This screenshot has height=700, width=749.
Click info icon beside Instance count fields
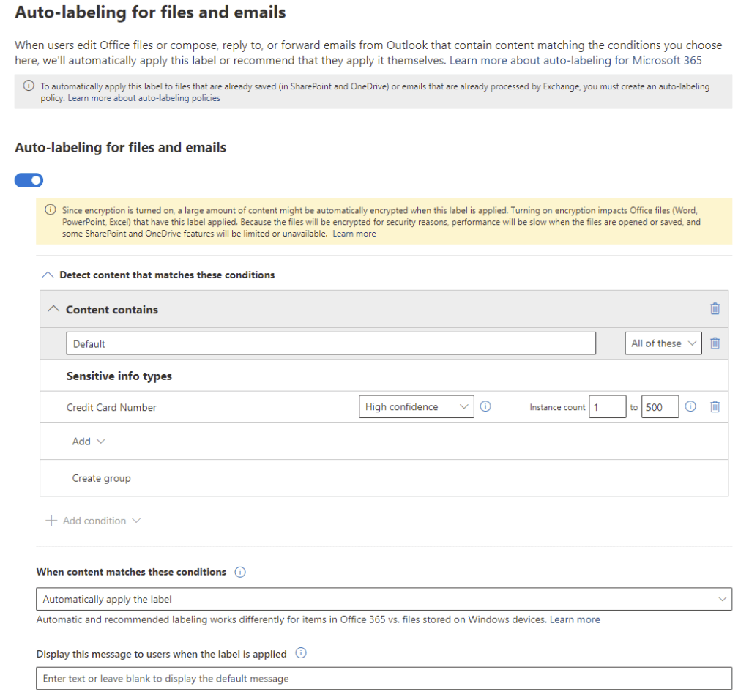pyautogui.click(x=690, y=407)
